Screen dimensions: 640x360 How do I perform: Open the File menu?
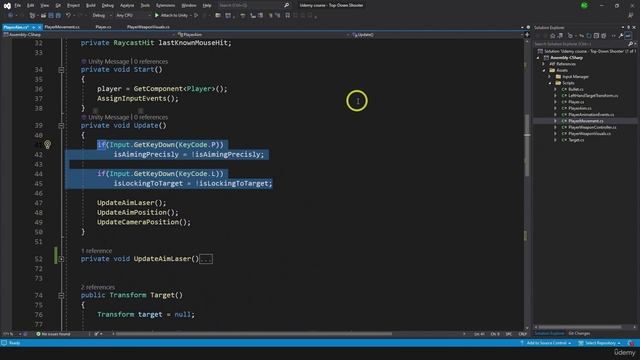tap(18, 6)
